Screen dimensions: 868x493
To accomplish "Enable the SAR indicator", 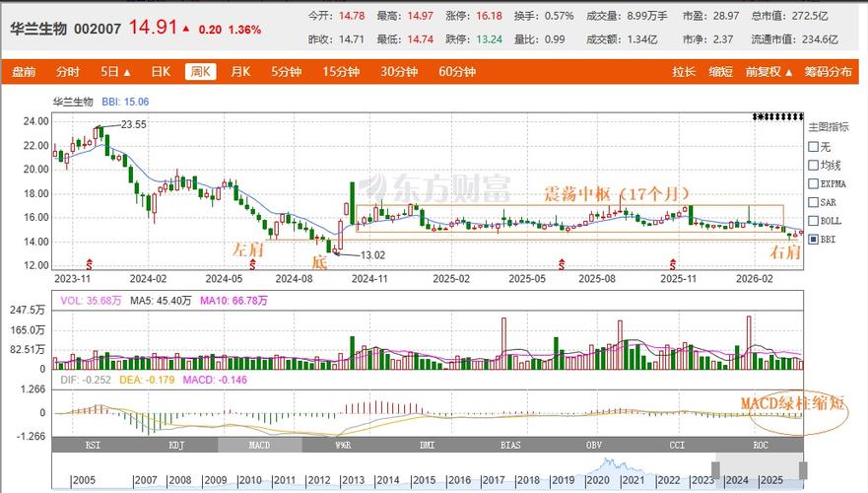I will click(x=813, y=202).
